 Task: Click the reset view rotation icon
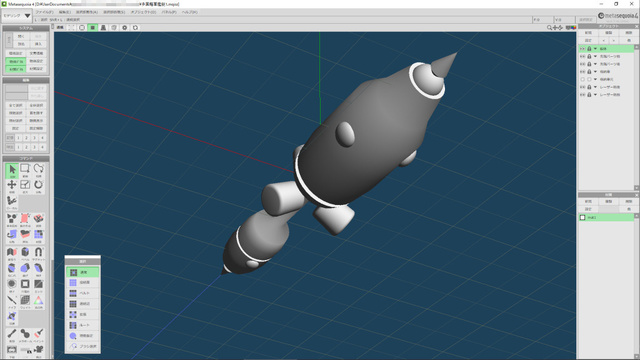(x=135, y=27)
